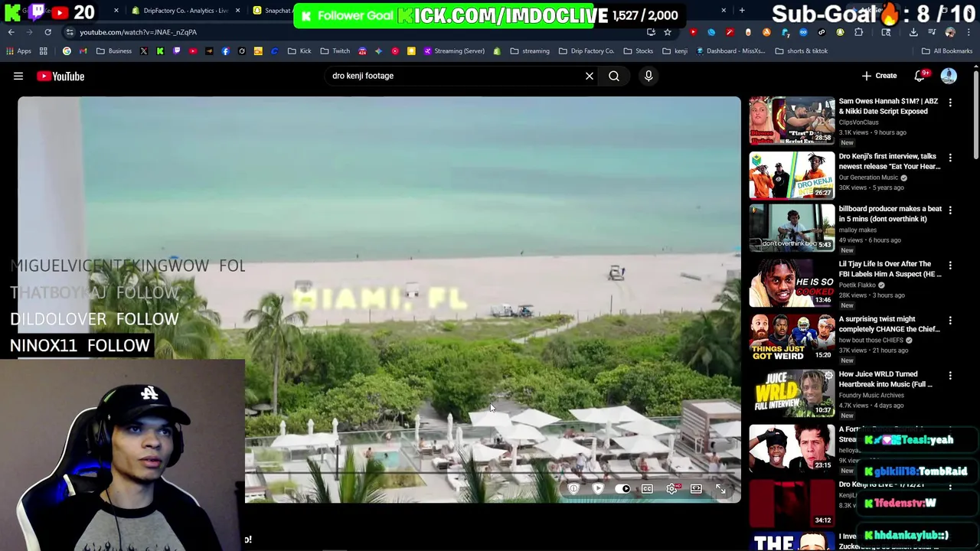
Task: Open more options for A surprising twist video
Action: (950, 320)
